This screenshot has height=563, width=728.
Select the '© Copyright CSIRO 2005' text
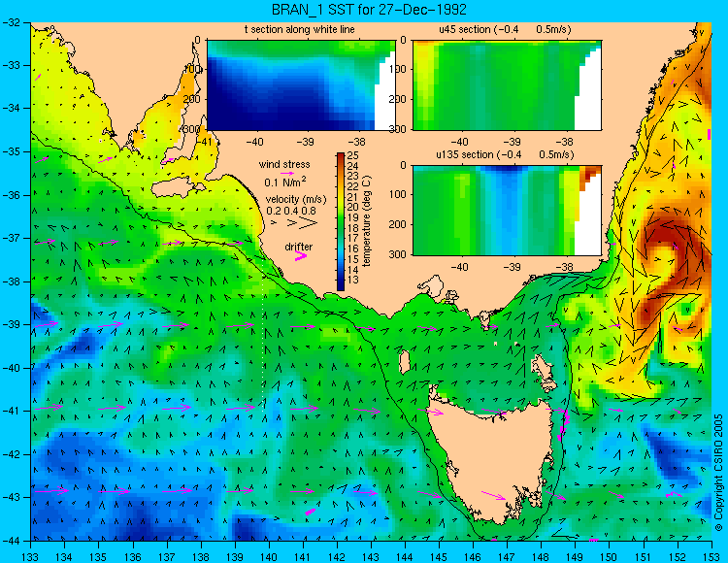coord(718,473)
